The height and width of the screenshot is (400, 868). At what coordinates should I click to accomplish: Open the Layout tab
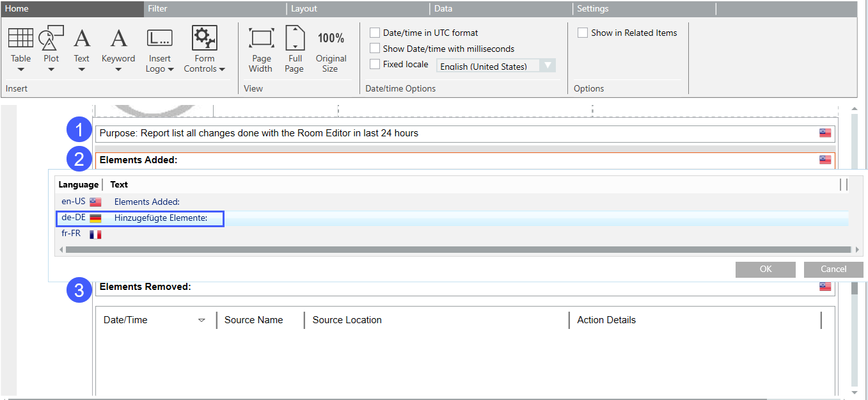(304, 9)
